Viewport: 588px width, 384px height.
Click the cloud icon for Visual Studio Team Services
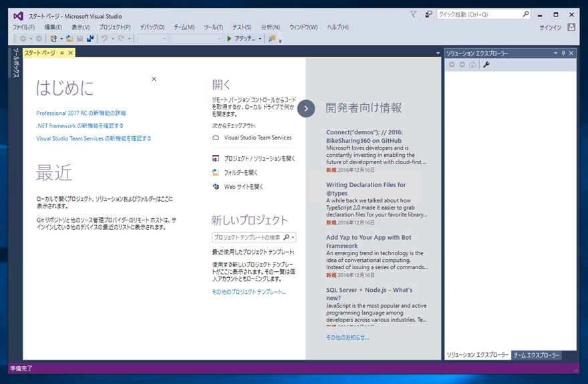[x=216, y=138]
